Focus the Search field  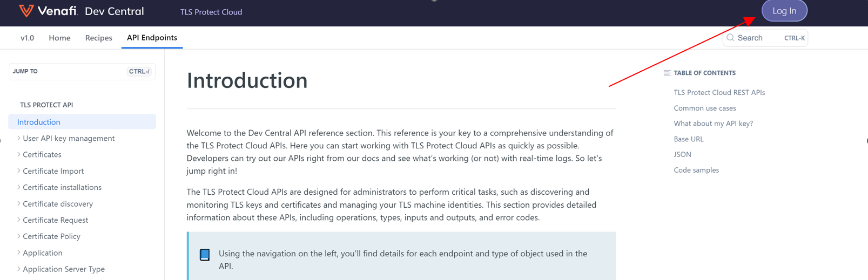tap(765, 38)
